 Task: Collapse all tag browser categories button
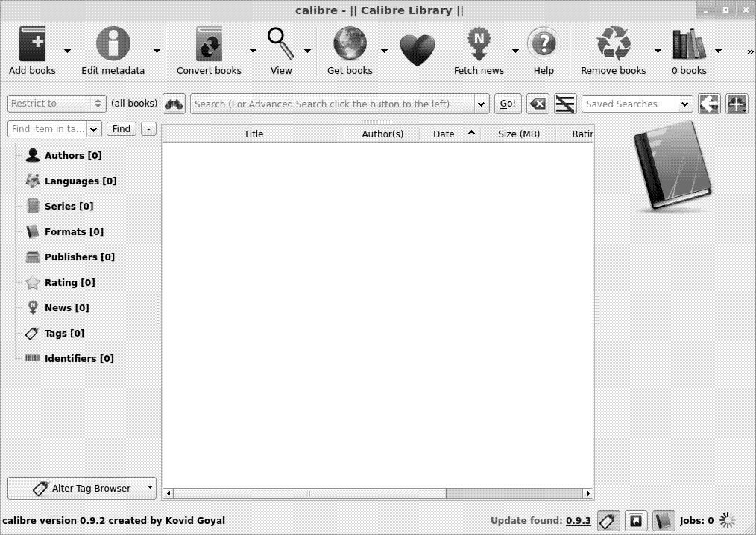148,129
